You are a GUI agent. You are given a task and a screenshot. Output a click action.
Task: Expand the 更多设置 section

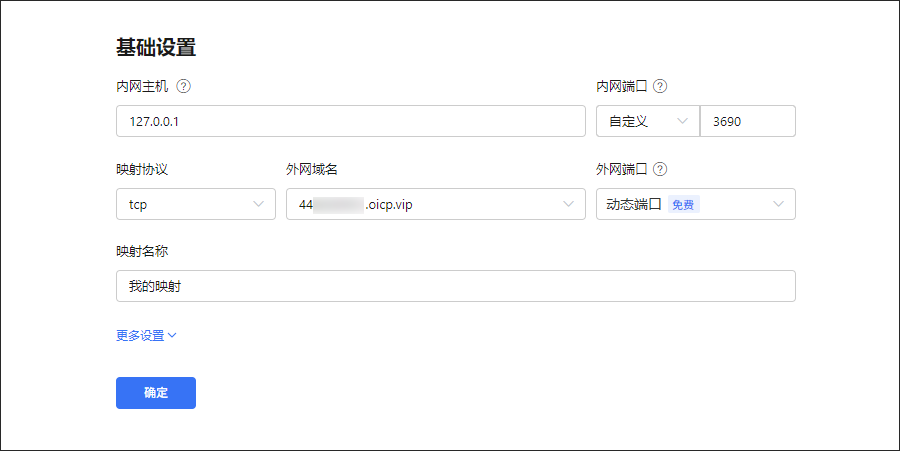pyautogui.click(x=141, y=336)
